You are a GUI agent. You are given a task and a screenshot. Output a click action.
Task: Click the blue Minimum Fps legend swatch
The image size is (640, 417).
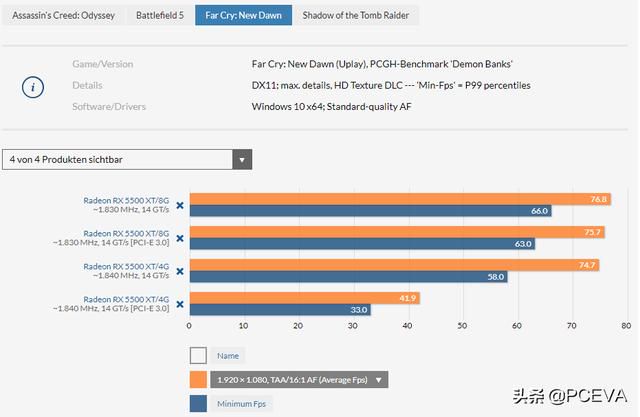(x=198, y=404)
